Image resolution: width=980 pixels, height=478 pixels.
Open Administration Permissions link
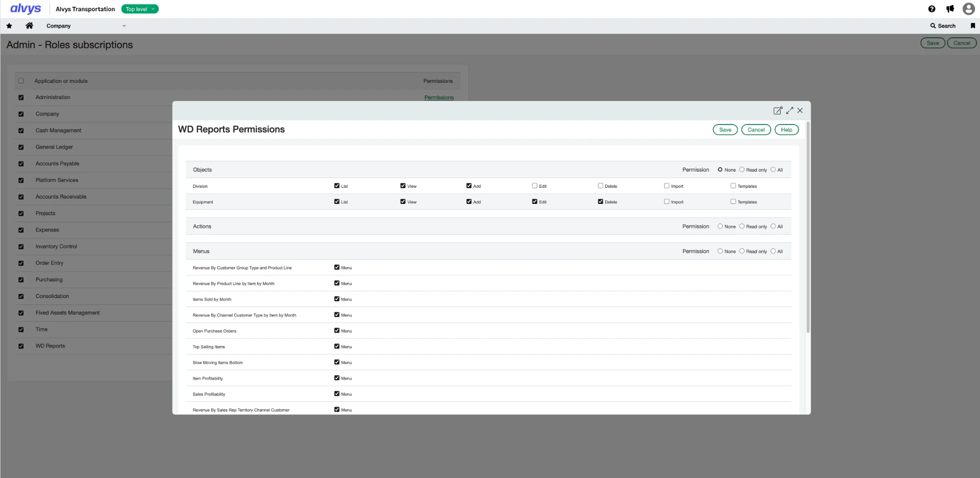pyautogui.click(x=439, y=97)
